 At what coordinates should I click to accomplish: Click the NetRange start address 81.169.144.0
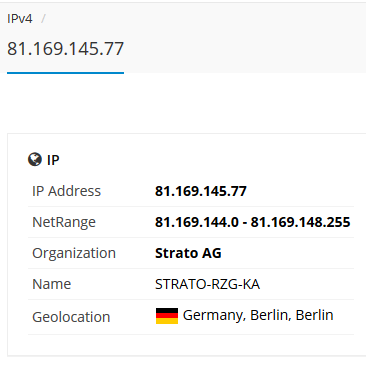197,222
